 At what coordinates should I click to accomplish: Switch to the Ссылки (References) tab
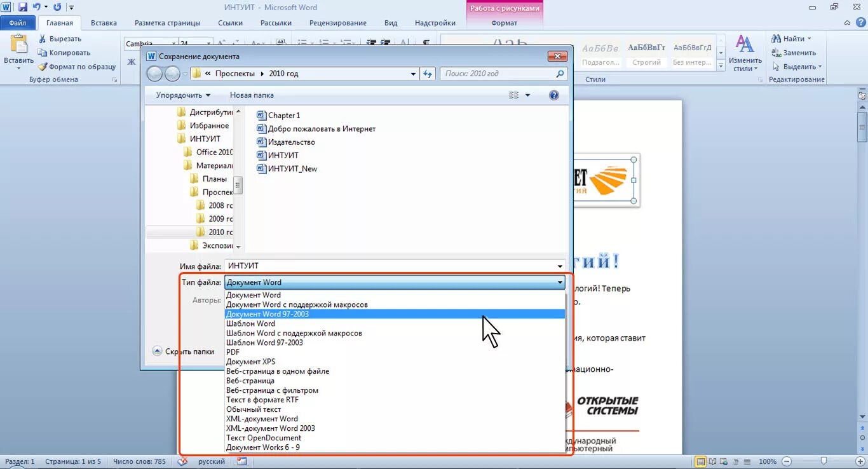pyautogui.click(x=230, y=23)
